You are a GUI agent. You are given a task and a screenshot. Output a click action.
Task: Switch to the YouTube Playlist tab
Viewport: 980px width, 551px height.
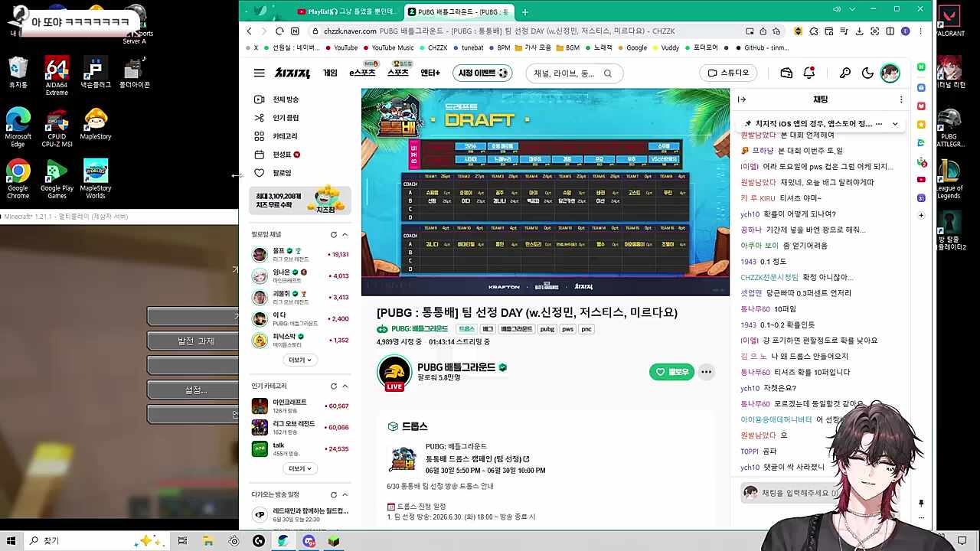point(346,11)
